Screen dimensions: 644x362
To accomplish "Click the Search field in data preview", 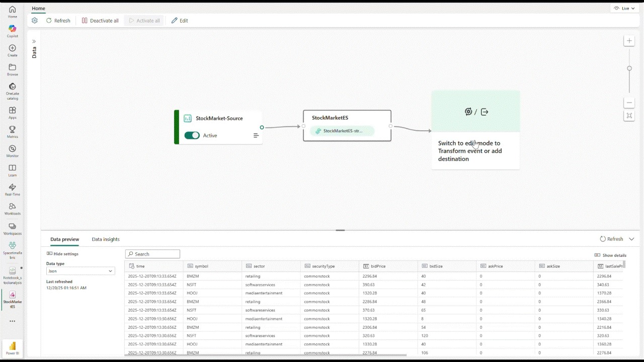I will [152, 254].
